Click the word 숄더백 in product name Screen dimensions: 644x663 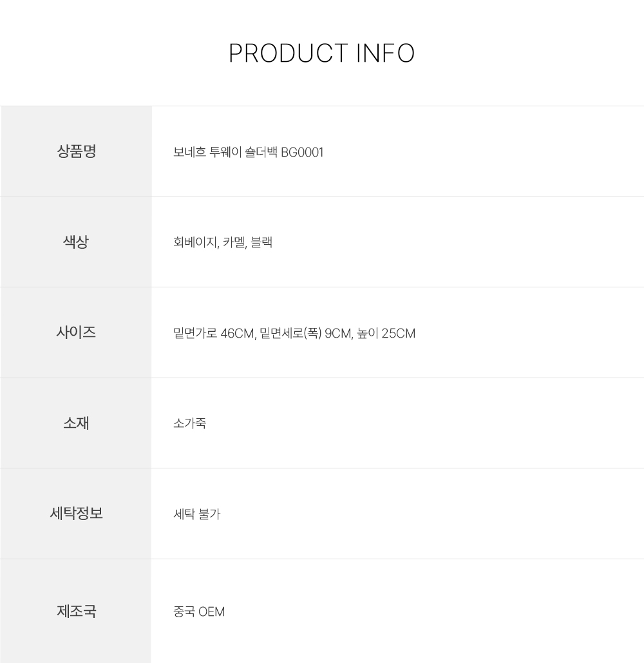point(261,153)
